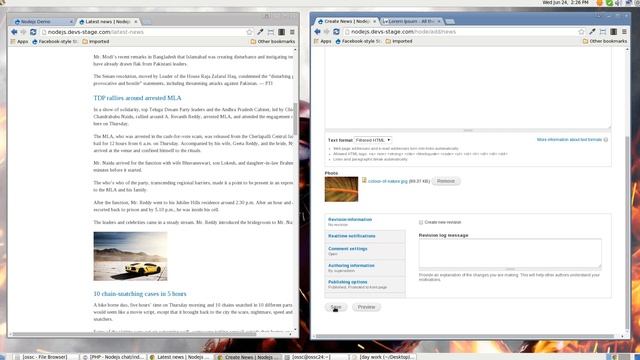Close the Nodejs Demo tab
This screenshot has width=640, height=360.
71,21
